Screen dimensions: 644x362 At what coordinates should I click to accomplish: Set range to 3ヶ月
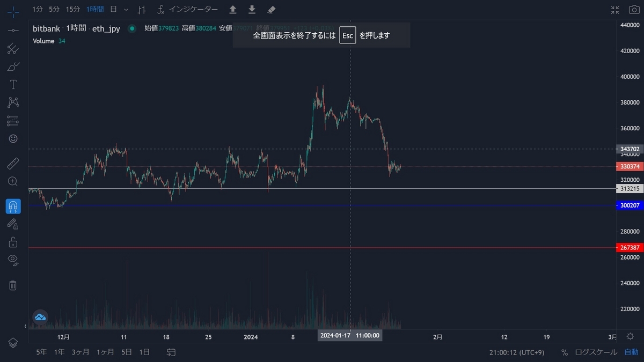pos(80,352)
